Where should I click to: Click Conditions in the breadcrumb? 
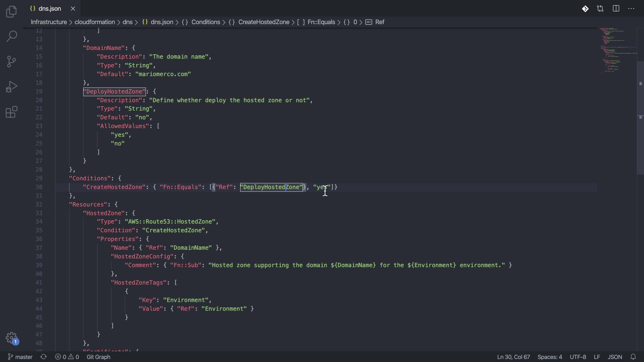(206, 22)
